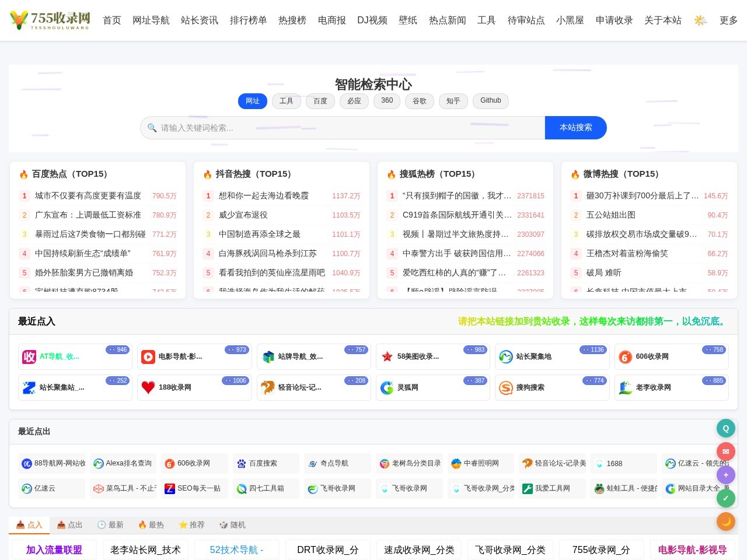Click 轻音论坛 squirrel icon in 最近点入
Screen dimensions: 747x560
(268, 387)
